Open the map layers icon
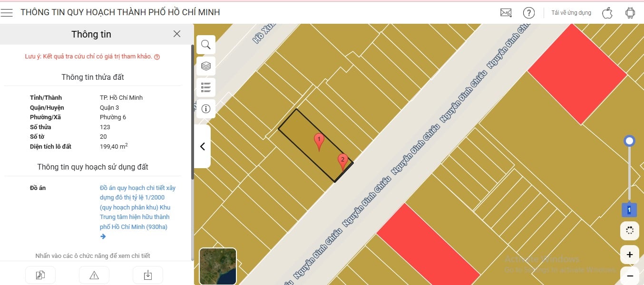Screen dimensions: 644x285 tap(206, 66)
